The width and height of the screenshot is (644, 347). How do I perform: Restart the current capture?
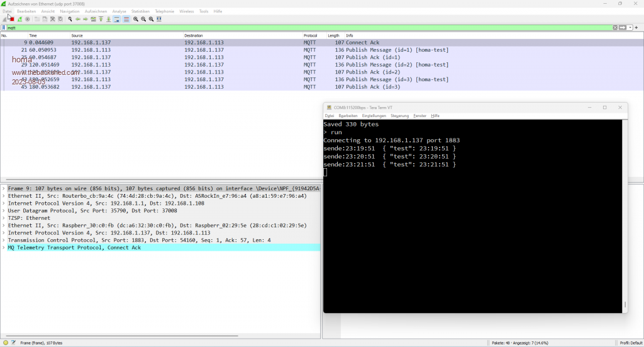[x=19, y=20]
